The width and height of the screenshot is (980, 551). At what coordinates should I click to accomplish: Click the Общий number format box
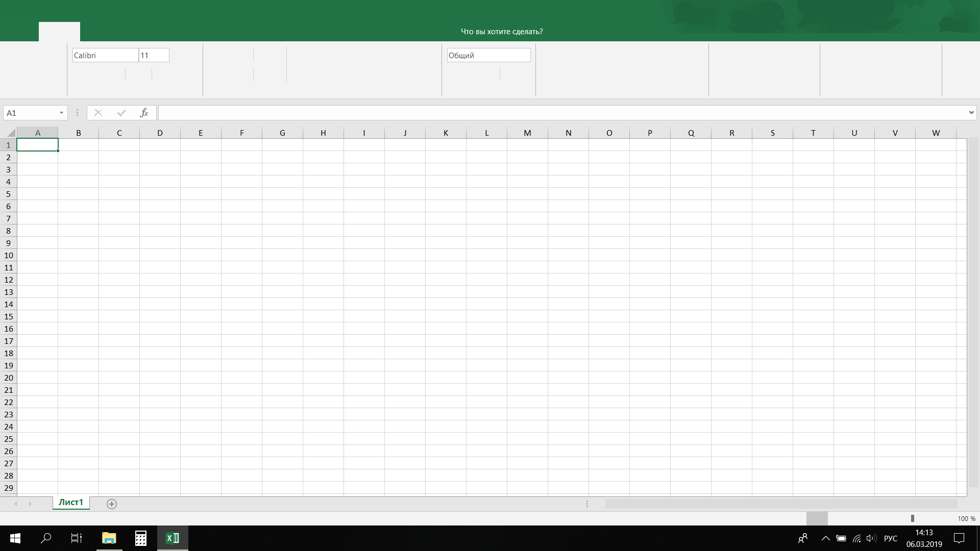click(x=488, y=55)
